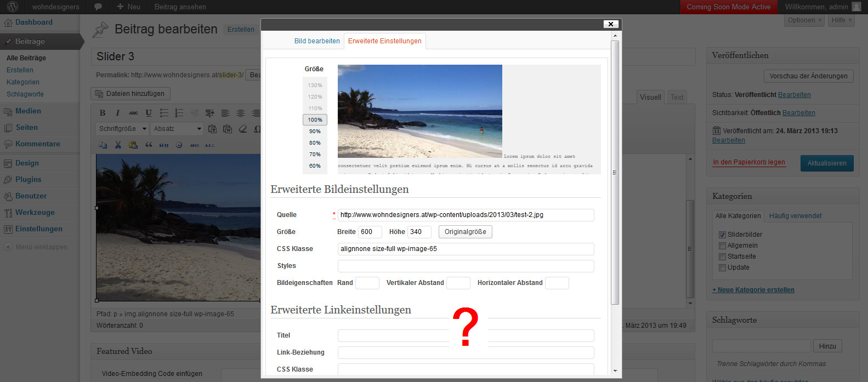
Task: Open the Plugins menu in sidebar
Action: click(28, 179)
